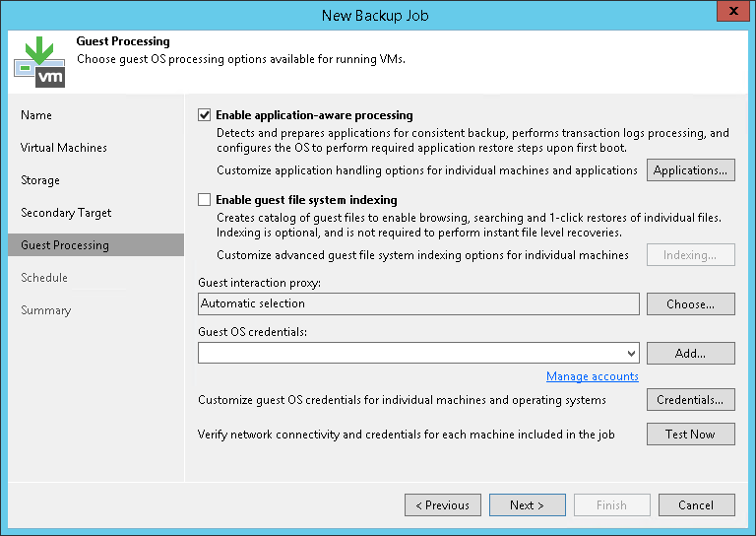The height and width of the screenshot is (536, 756).
Task: Proceed with the Next button
Action: pos(527,505)
